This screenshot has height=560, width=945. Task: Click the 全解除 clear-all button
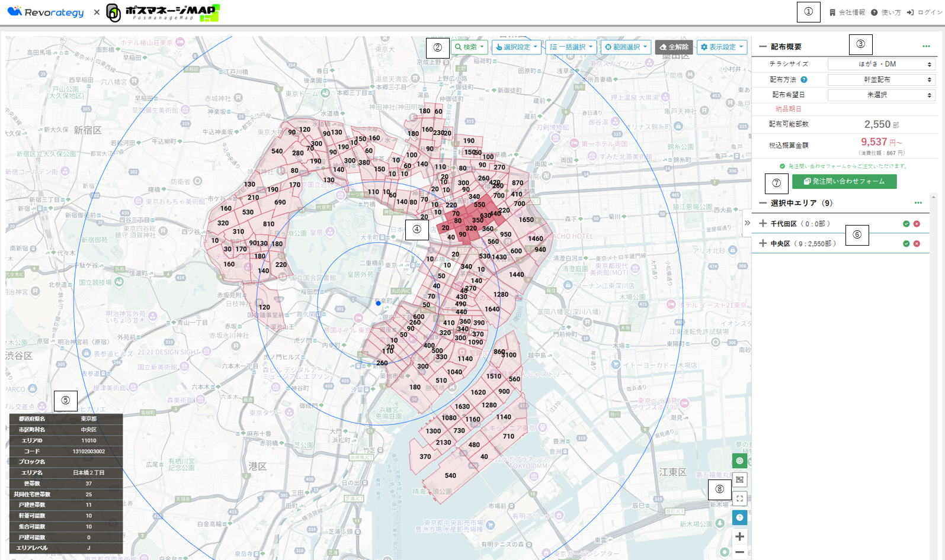point(674,47)
